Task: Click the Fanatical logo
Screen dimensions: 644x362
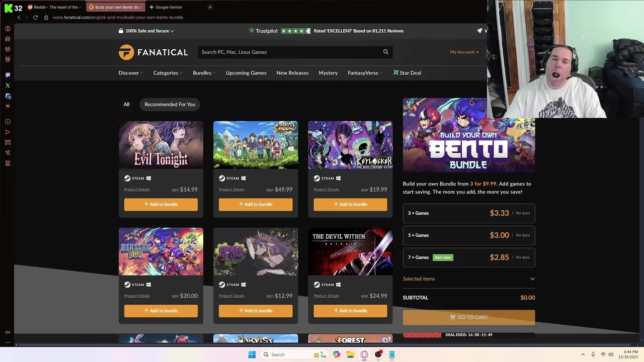Action: (153, 52)
